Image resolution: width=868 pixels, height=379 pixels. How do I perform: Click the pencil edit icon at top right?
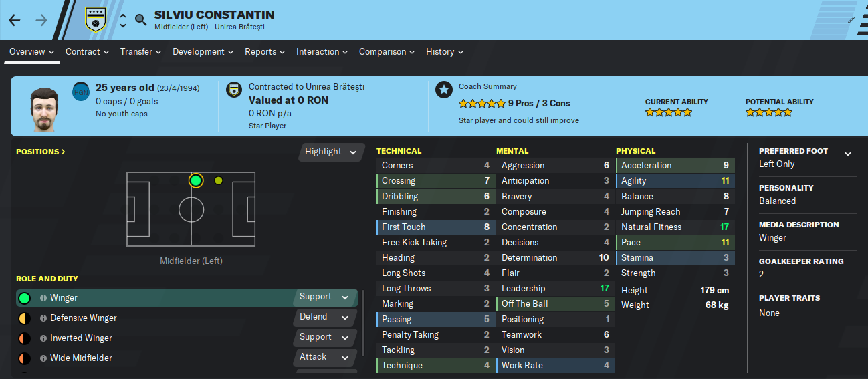coord(851,20)
